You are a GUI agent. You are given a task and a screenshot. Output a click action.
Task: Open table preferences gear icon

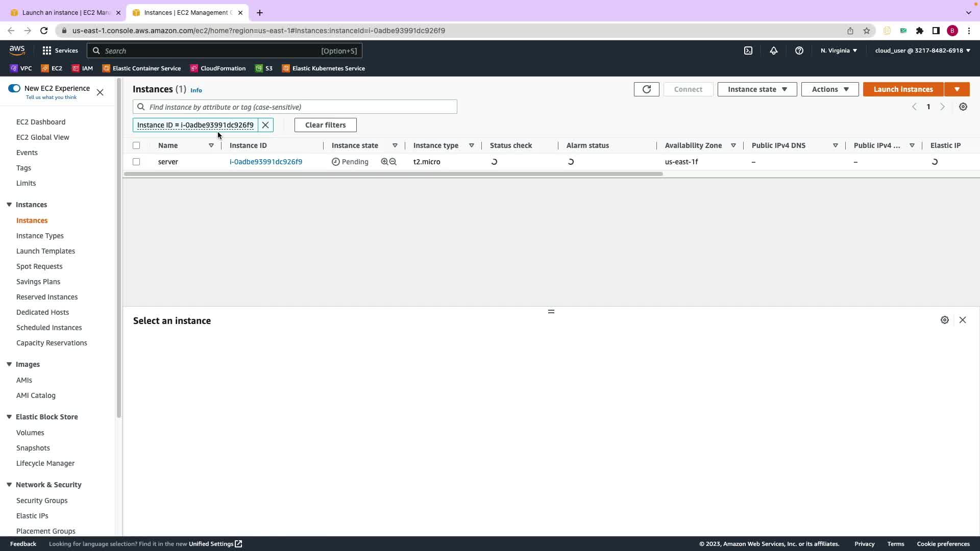(963, 107)
